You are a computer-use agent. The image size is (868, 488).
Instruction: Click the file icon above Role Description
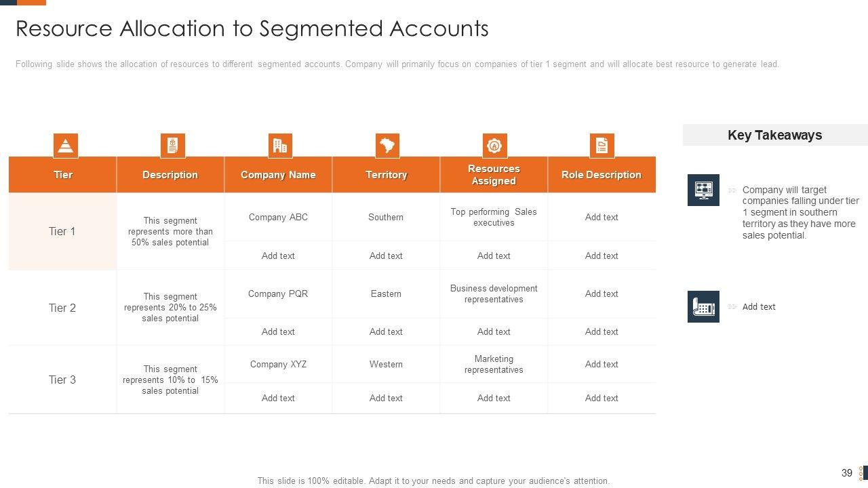(x=601, y=145)
